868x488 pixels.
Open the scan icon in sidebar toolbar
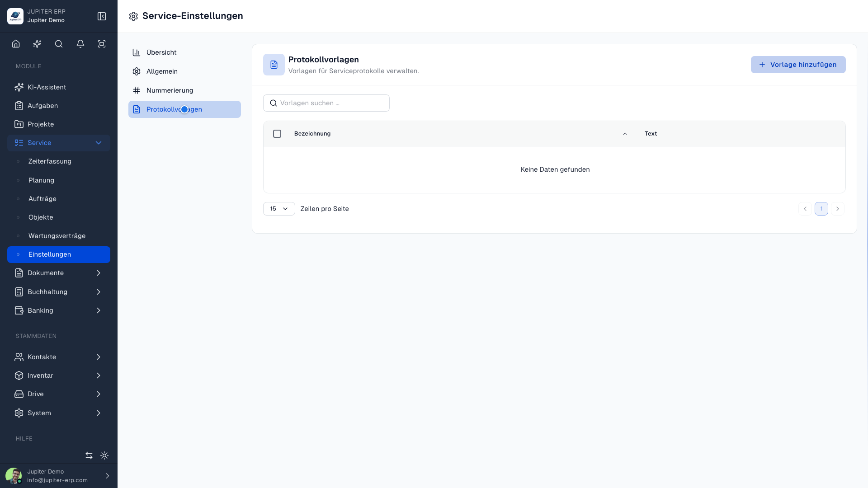point(102,44)
